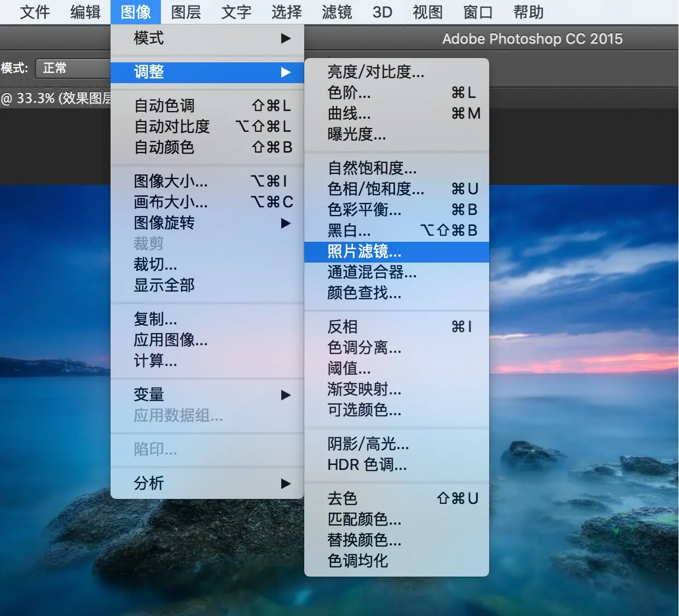The height and width of the screenshot is (616, 679).
Task: Open 曲线... adjustment
Action: [x=397, y=113]
